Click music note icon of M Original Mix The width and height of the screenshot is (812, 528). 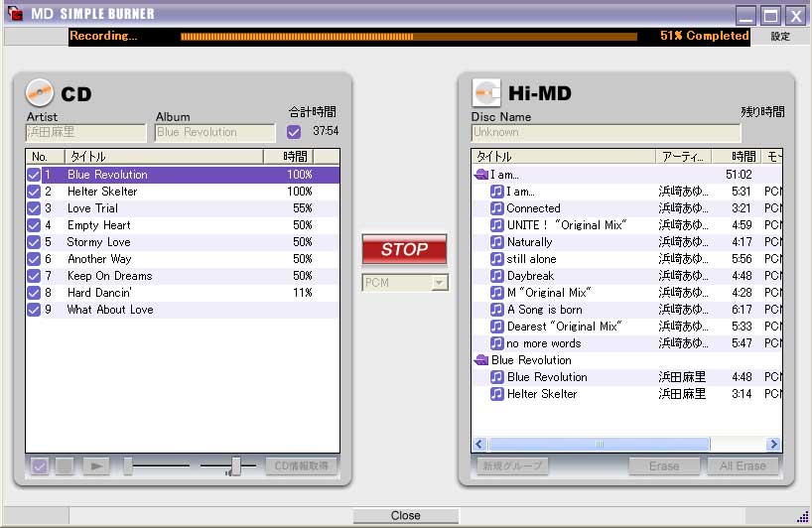point(496,293)
